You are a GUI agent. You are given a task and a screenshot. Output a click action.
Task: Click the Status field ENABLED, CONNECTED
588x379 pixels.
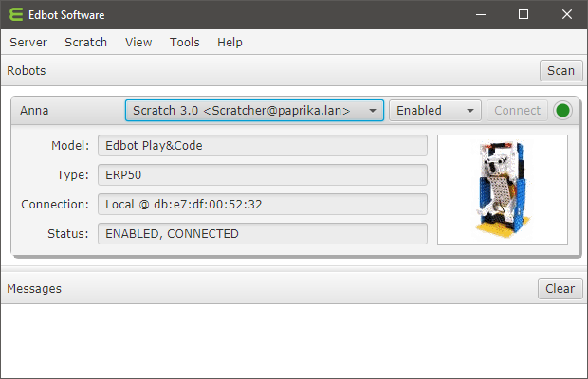263,234
